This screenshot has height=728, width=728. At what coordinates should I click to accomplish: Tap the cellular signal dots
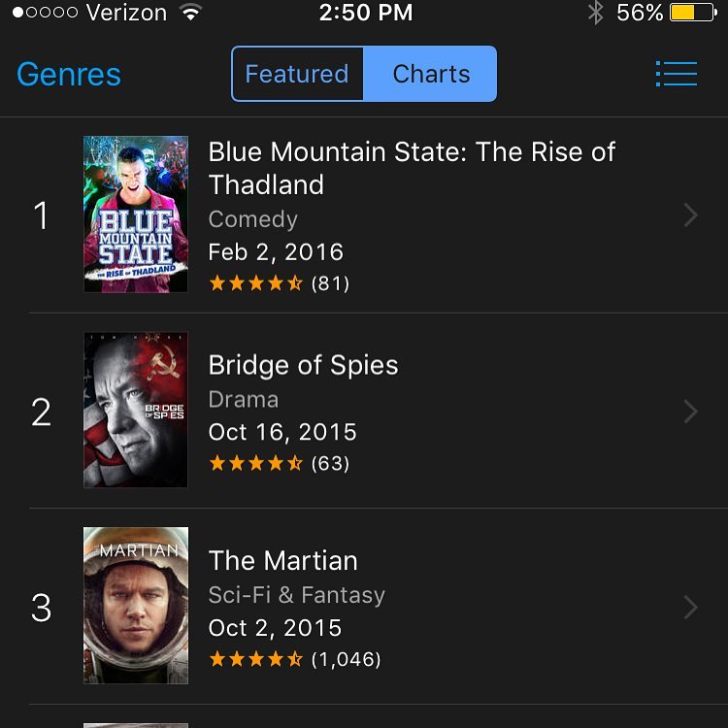45,14
